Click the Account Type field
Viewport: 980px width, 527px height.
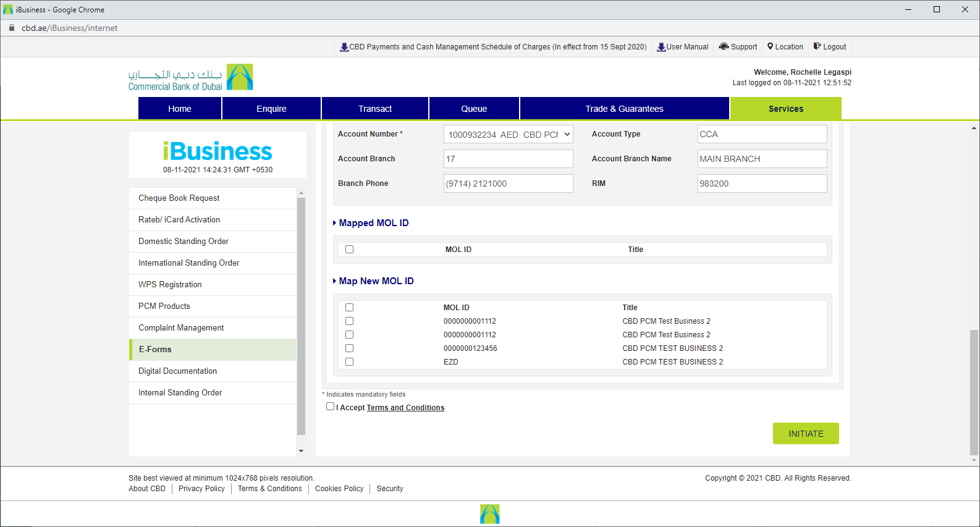pos(762,134)
